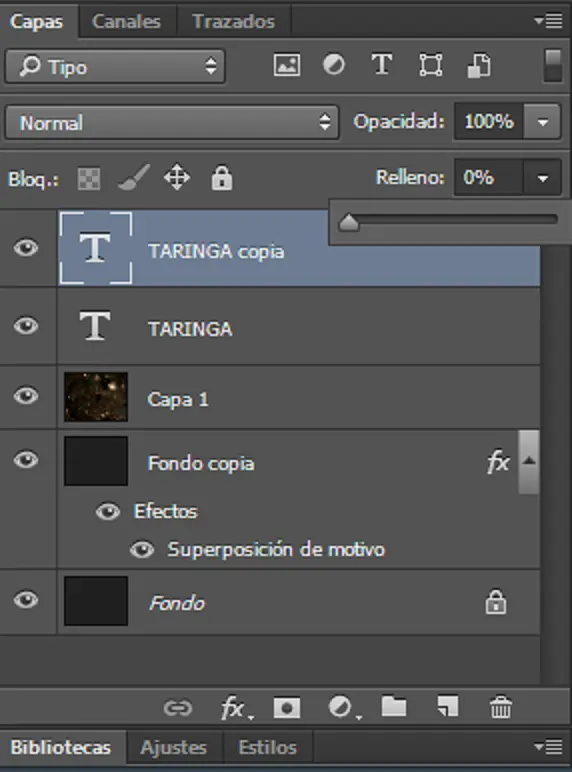Open the Opacidad dropdown arrow
Image resolution: width=572 pixels, height=772 pixels.
tap(542, 122)
